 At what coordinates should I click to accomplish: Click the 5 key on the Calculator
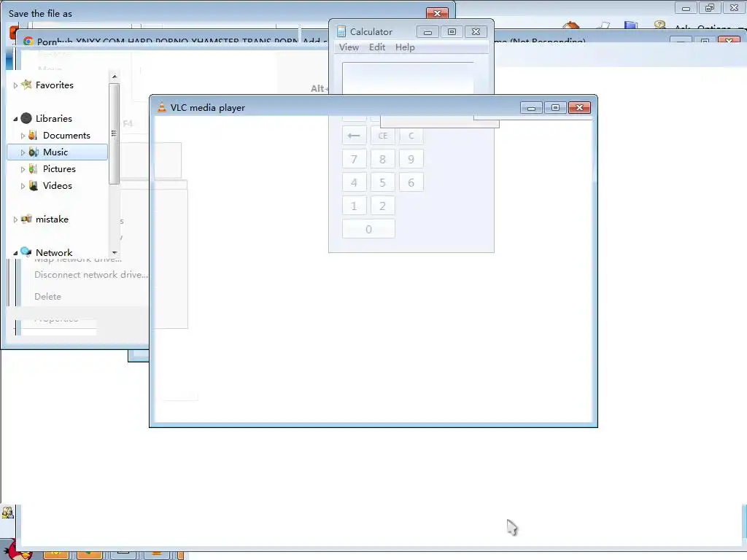382,182
